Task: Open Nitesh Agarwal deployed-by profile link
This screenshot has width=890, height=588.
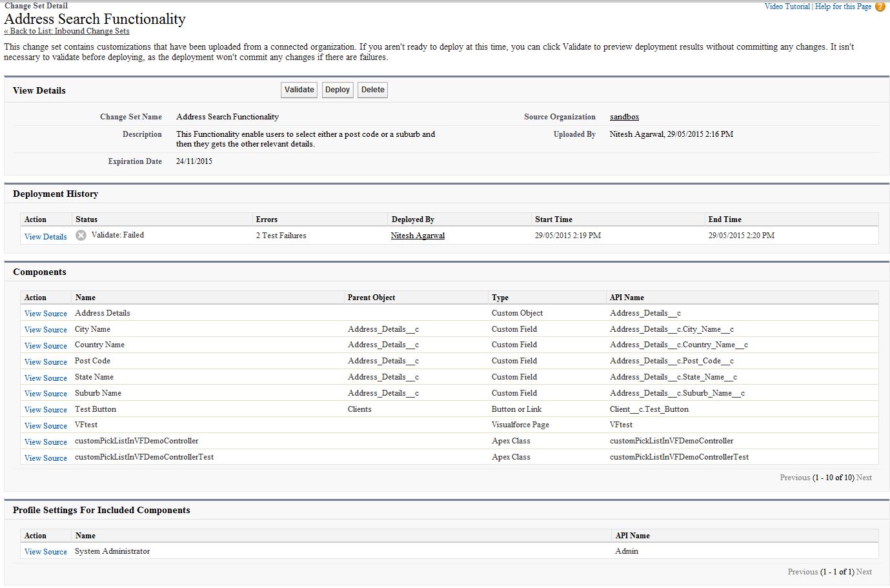Action: (418, 236)
